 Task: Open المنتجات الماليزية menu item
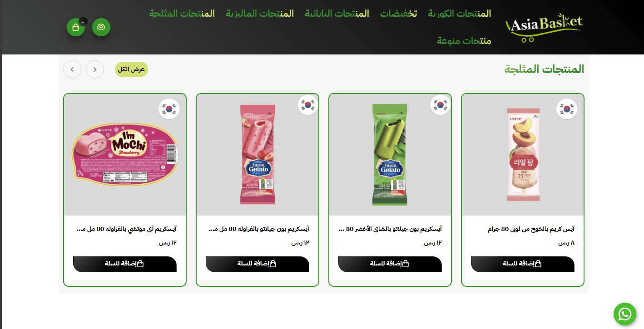point(260,14)
